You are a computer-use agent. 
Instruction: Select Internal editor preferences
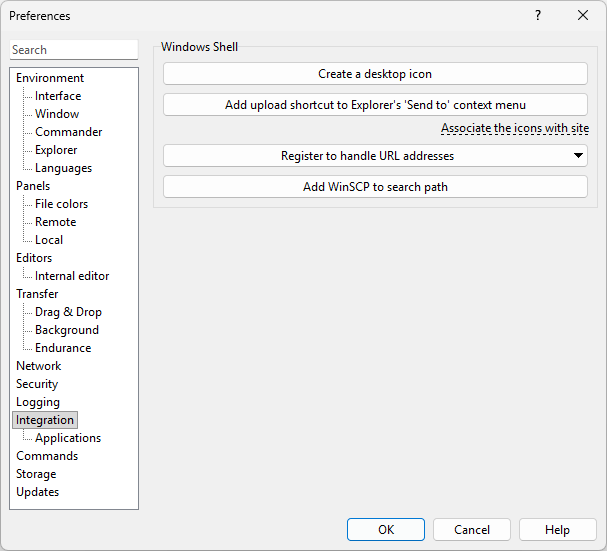[72, 276]
